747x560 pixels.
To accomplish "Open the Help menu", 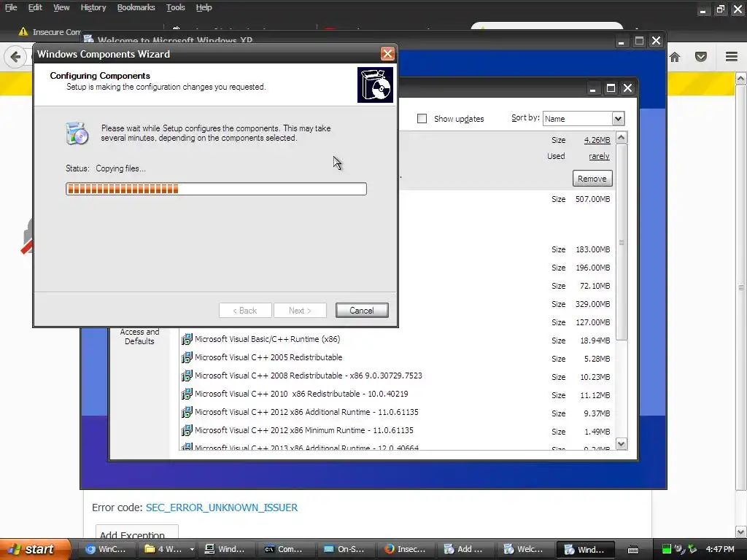I will tap(204, 7).
